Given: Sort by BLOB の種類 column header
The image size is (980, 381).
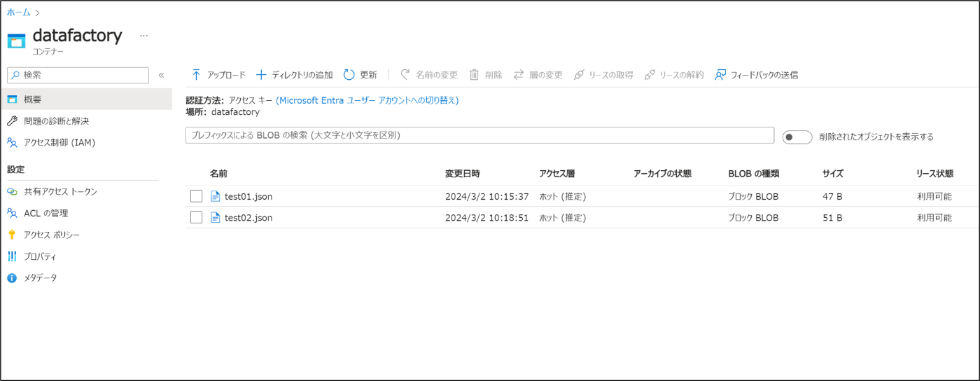Looking at the screenshot, I should pyautogui.click(x=754, y=174).
